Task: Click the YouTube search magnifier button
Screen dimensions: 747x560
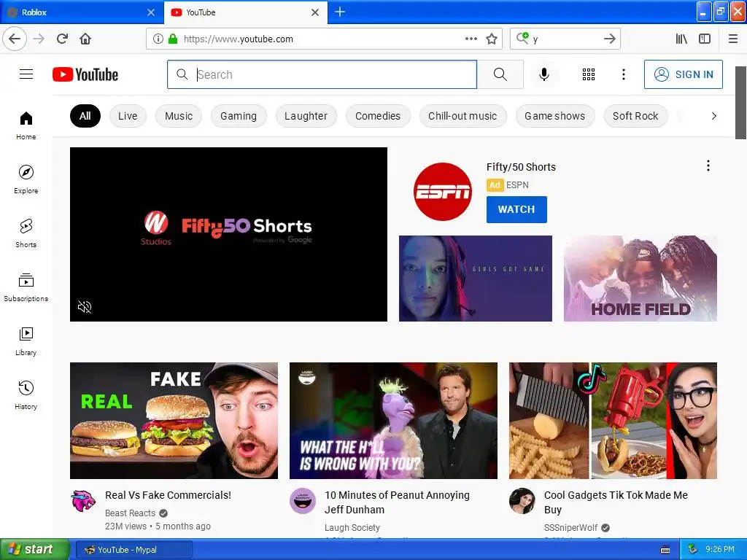Action: 500,74
